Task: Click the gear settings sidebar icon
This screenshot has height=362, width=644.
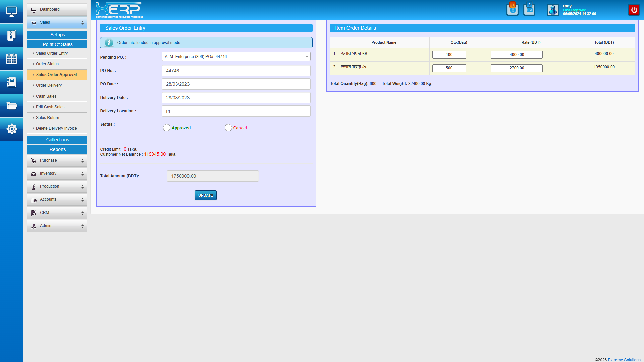Action: tap(12, 129)
